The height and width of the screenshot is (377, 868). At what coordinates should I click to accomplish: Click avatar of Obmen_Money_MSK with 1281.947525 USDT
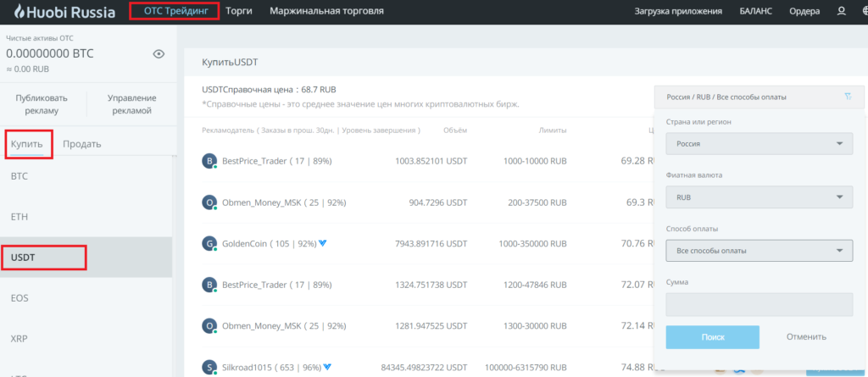point(209,326)
